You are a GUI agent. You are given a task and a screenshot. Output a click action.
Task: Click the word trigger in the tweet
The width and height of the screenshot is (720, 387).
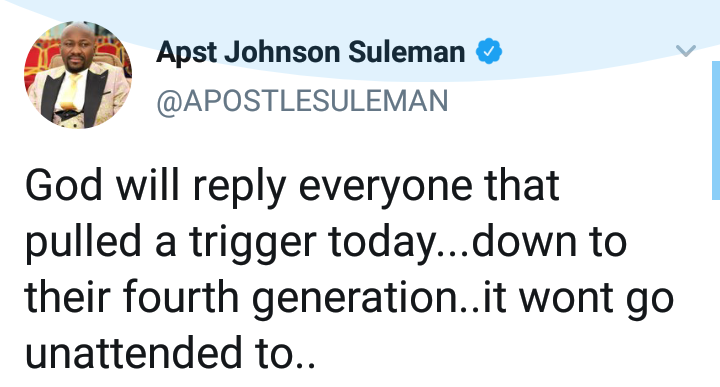[x=253, y=243]
